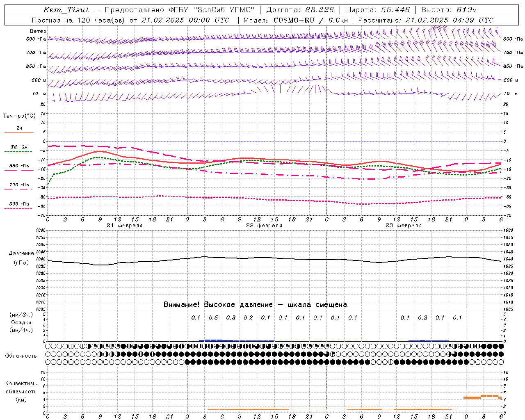525x420 pixels.
Task: Select the 'ЗапСиб УГМС' provider text
Action: tap(224, 10)
